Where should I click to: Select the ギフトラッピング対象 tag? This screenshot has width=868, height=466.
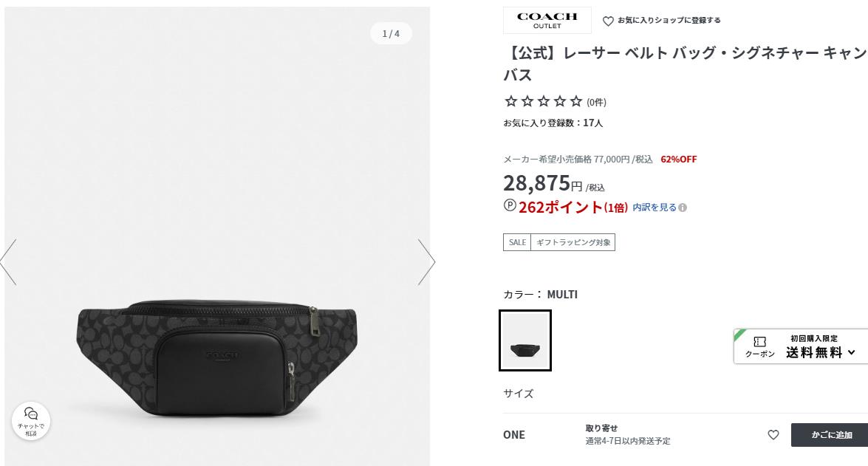coord(573,242)
